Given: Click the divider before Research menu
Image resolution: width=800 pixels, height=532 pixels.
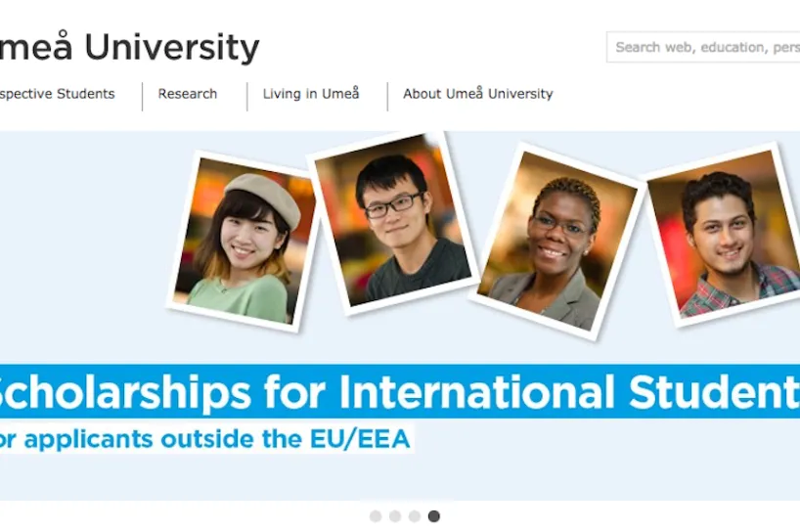Looking at the screenshot, I should [x=143, y=97].
